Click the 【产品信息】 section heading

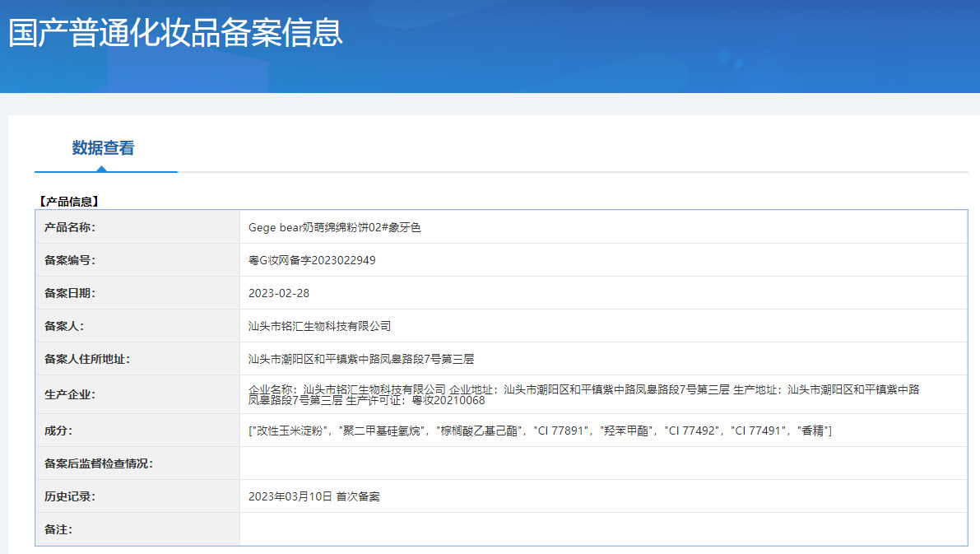coord(69,202)
